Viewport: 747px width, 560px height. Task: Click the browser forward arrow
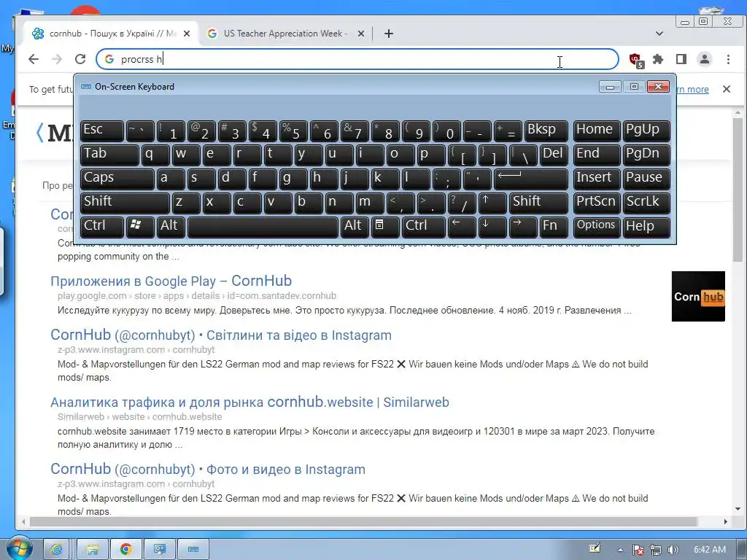point(57,59)
